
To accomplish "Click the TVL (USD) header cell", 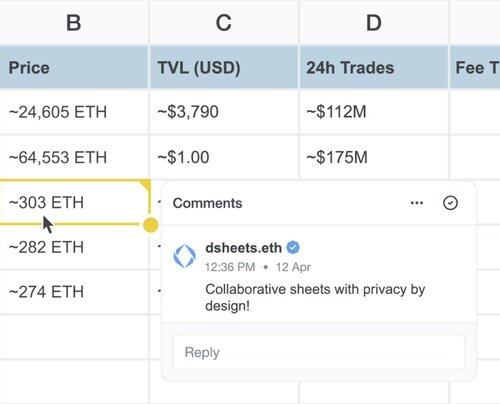I will (x=224, y=68).
